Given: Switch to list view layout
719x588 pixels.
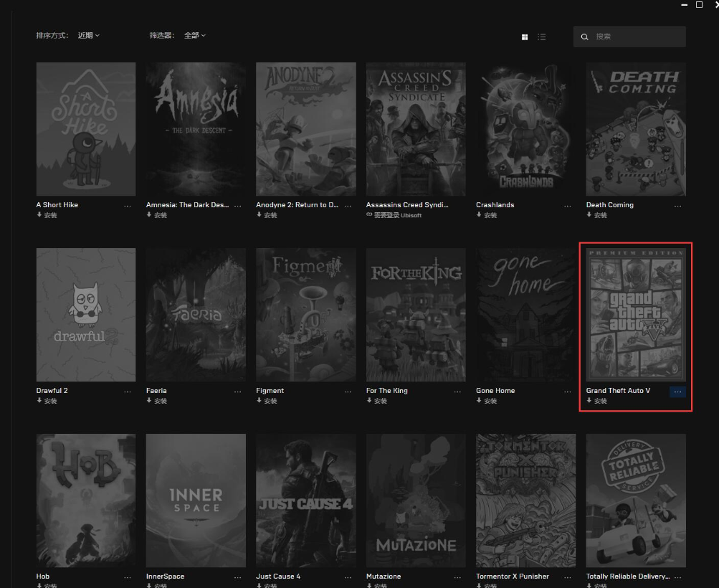Looking at the screenshot, I should click(x=541, y=37).
